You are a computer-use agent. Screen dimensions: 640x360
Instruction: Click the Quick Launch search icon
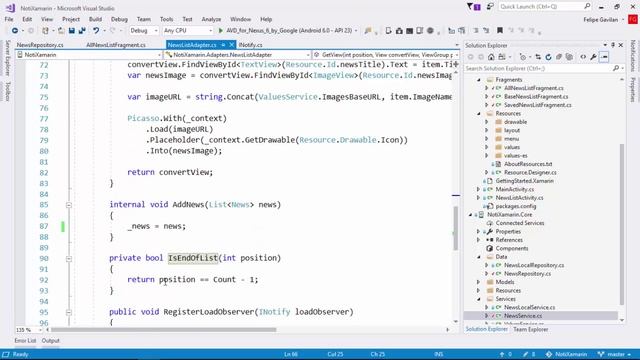click(x=587, y=6)
